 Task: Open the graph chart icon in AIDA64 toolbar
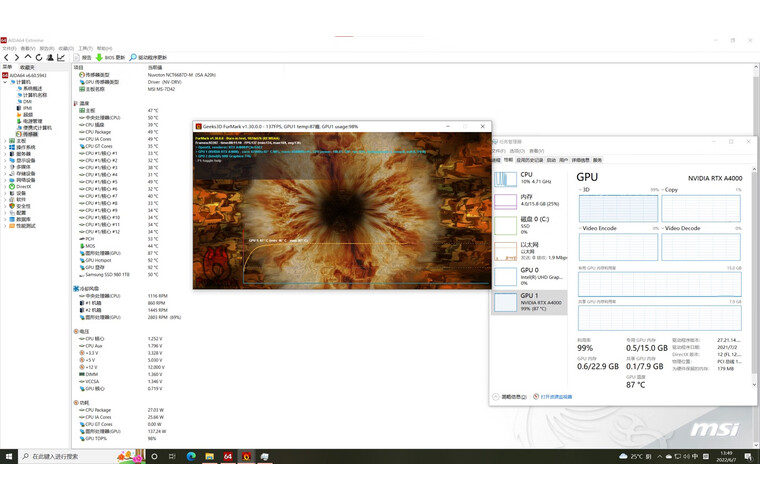[62, 58]
